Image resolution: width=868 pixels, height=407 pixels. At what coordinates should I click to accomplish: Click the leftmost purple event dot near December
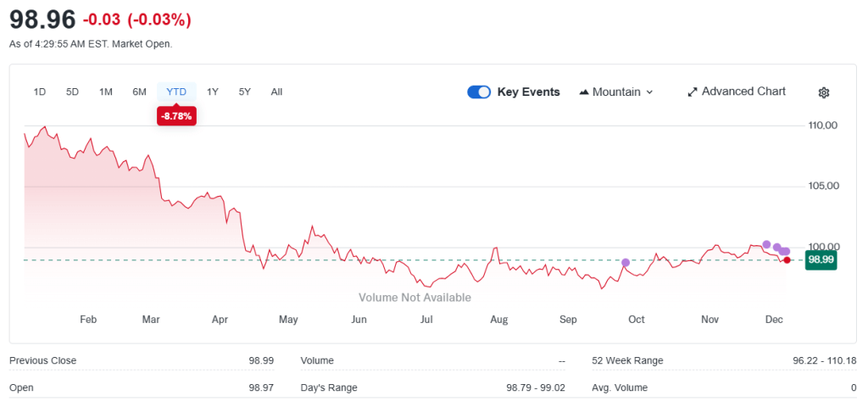click(767, 244)
